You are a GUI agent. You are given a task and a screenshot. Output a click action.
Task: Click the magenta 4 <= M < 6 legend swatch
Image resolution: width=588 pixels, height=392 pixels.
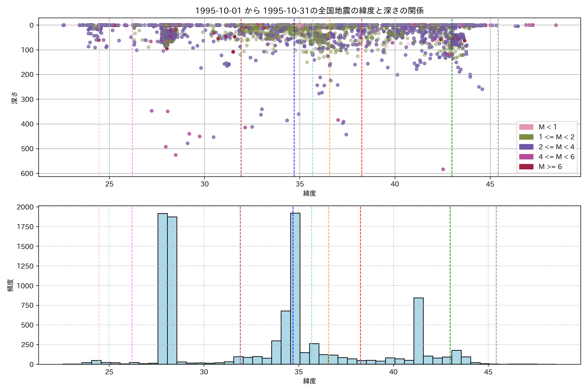click(x=526, y=157)
